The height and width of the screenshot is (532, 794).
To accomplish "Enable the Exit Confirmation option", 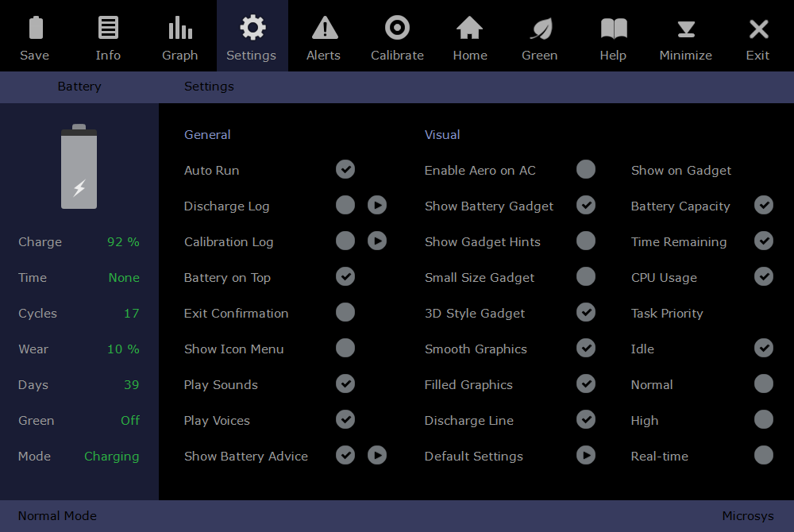I will tap(345, 312).
